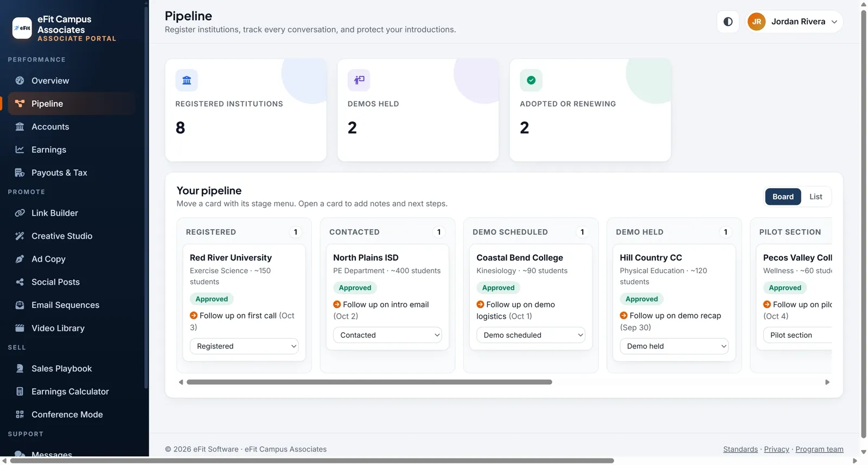Switch pipeline to List view
This screenshot has height=465, width=868.
(816, 197)
